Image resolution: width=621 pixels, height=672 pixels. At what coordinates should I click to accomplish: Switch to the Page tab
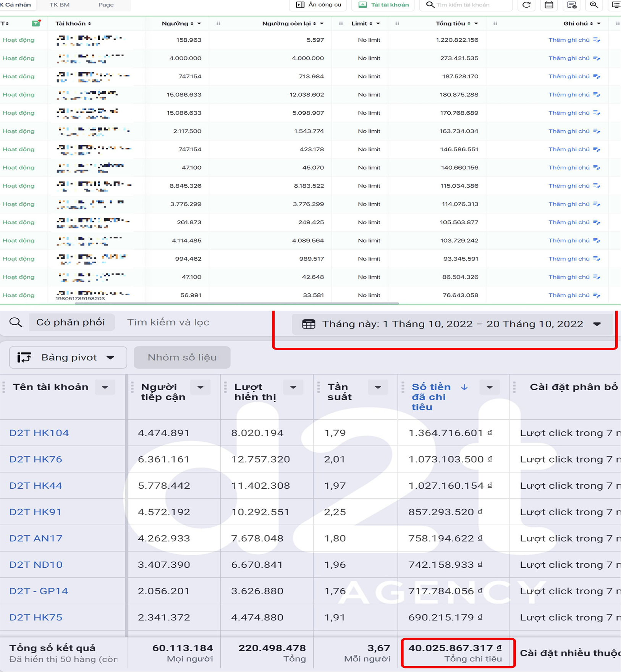coord(106,5)
